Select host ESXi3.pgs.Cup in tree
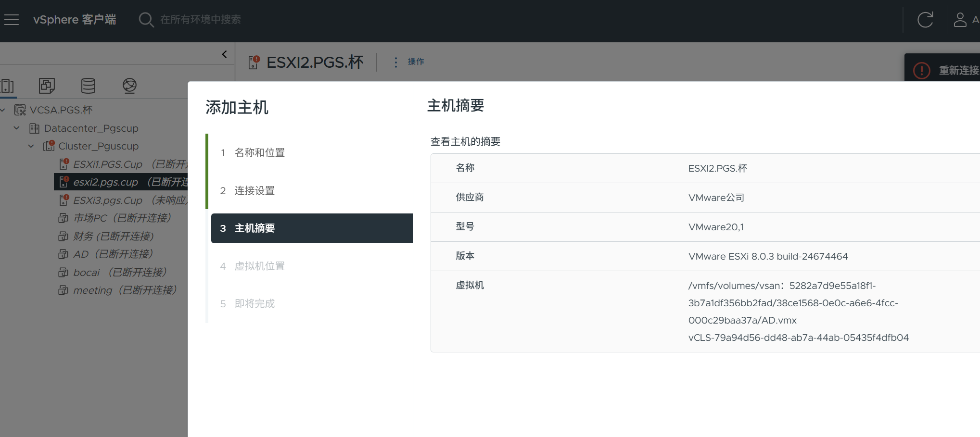980x437 pixels. (108, 200)
